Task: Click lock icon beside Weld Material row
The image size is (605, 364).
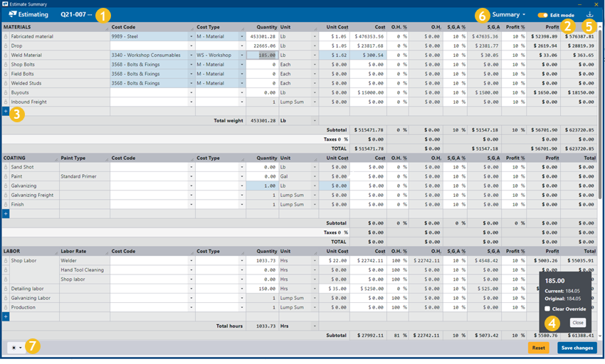Action: click(6, 55)
